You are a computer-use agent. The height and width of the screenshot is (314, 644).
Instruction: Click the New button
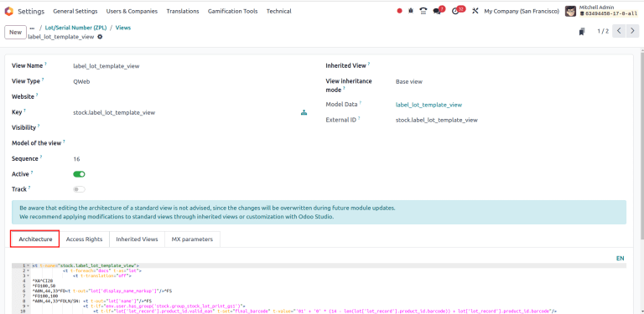(15, 33)
